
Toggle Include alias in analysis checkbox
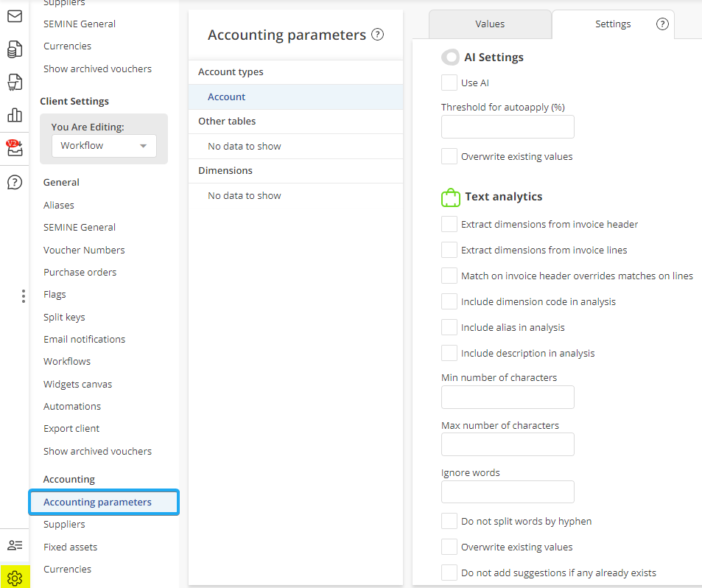449,327
